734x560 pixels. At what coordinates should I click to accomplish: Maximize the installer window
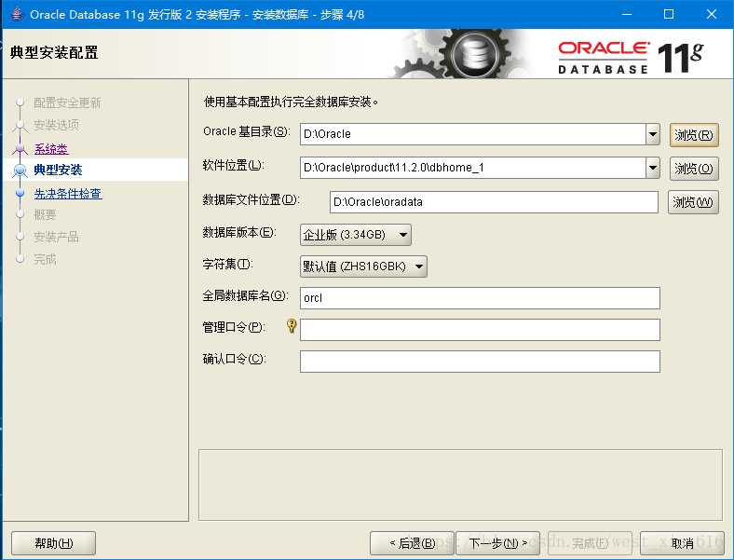click(x=669, y=14)
